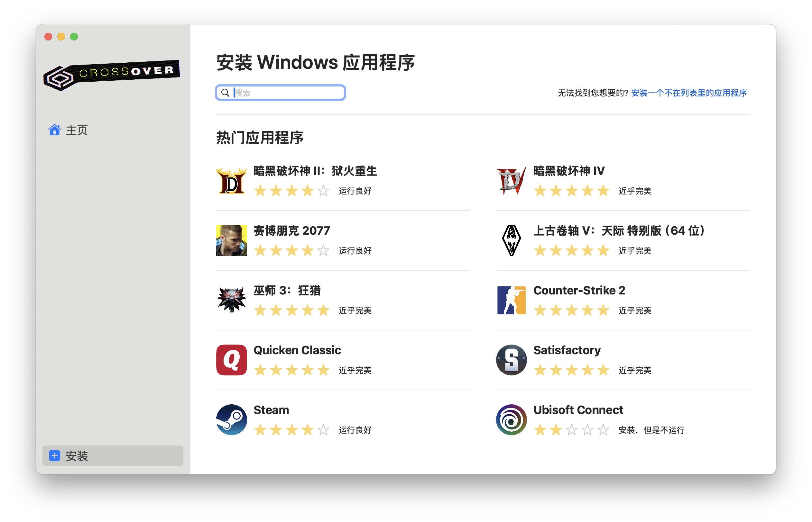This screenshot has height=522, width=812.
Task: Click 安装，但是不运行 status text
Action: pyautogui.click(x=651, y=430)
